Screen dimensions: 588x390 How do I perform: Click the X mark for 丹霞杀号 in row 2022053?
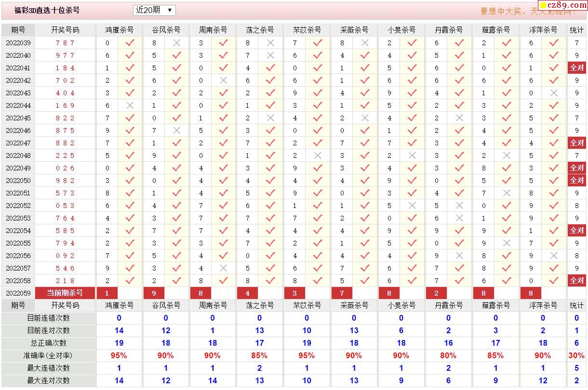(x=459, y=218)
